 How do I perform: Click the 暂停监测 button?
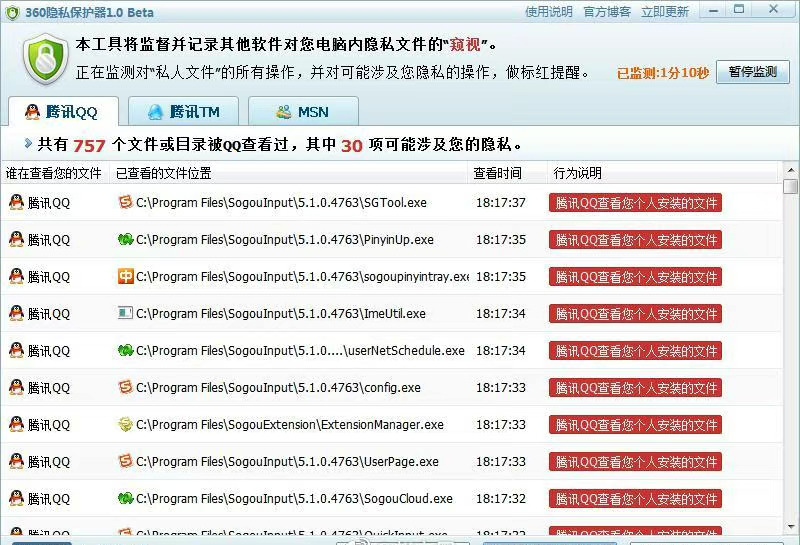[753, 72]
